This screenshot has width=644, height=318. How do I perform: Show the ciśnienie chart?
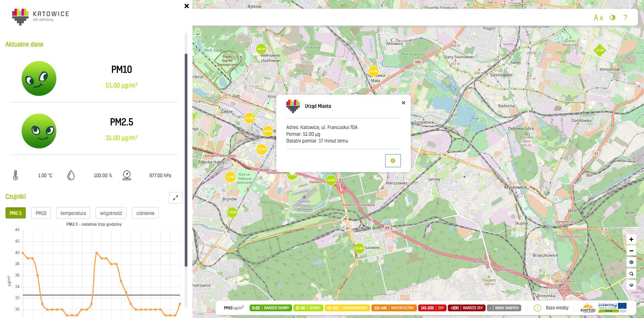(145, 213)
